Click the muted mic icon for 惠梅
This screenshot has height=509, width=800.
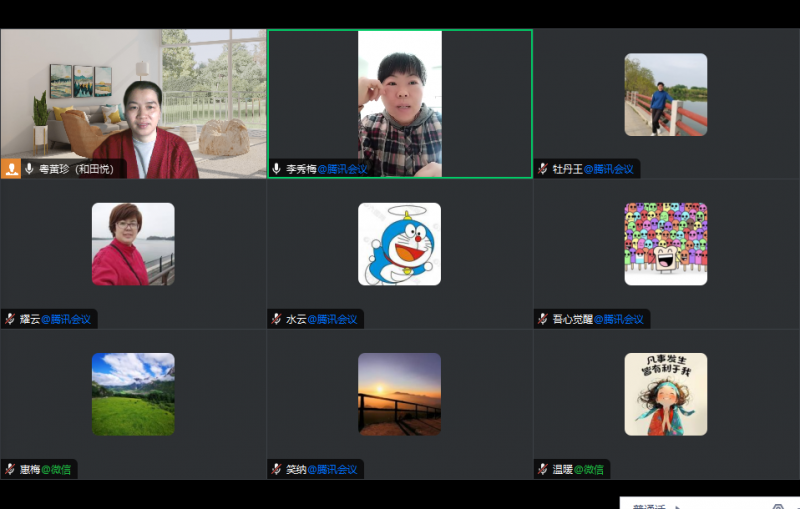(10, 469)
